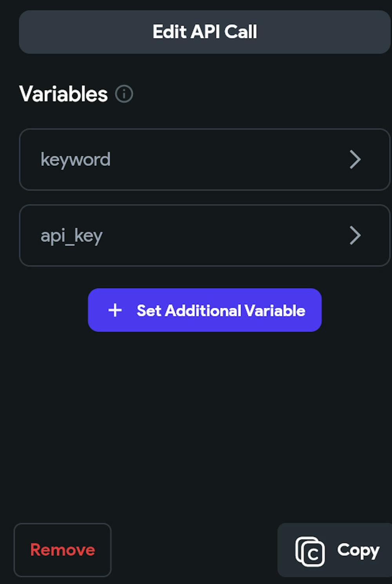The image size is (392, 584).
Task: Remove this API call action
Action: pyautogui.click(x=63, y=550)
